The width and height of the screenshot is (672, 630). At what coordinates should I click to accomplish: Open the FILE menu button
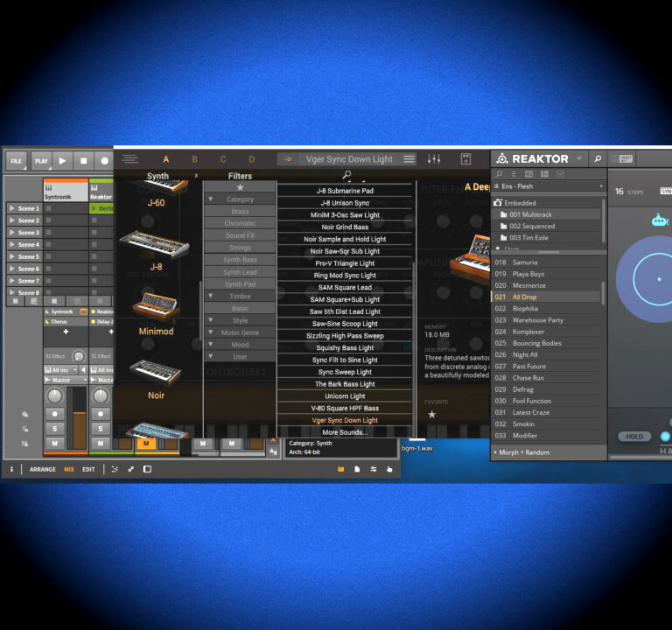[x=17, y=161]
